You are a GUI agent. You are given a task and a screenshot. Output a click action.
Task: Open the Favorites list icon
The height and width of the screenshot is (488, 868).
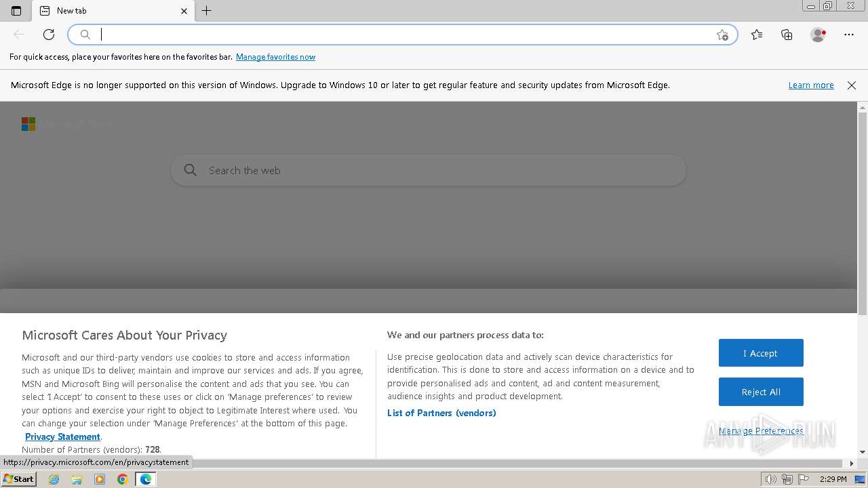click(x=757, y=35)
